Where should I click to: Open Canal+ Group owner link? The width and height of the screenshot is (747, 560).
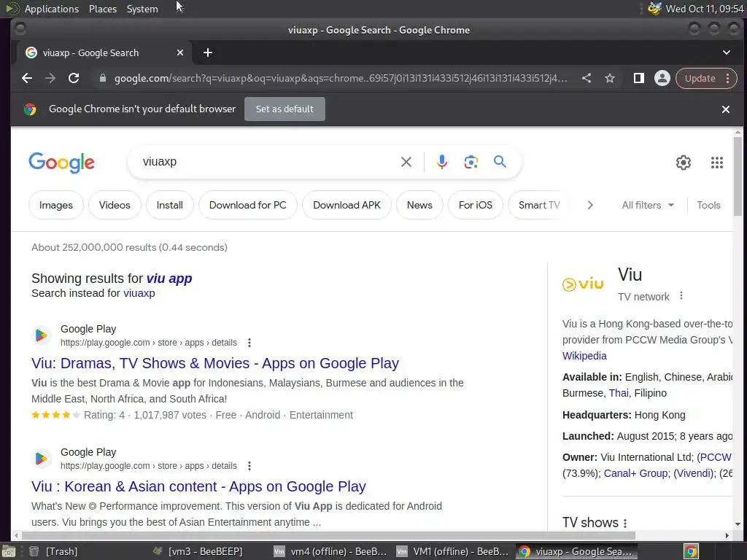(635, 473)
